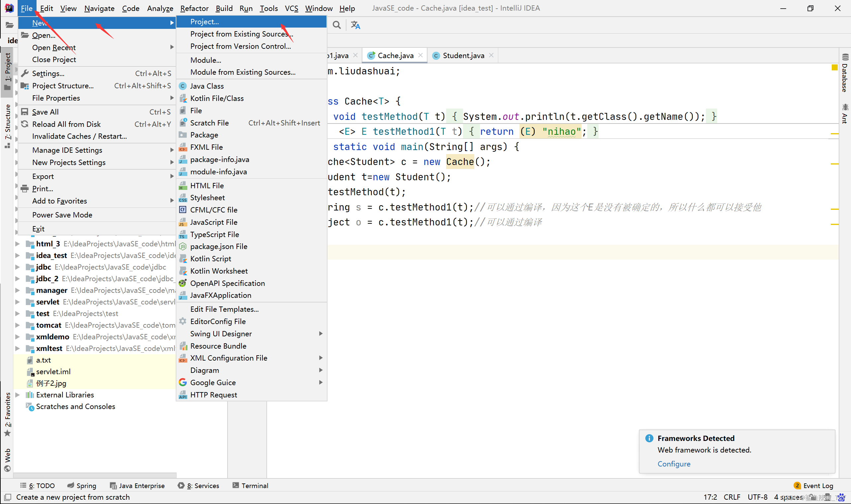Open the Ant tool window sidebar
This screenshot has width=851, height=504.
point(845,114)
